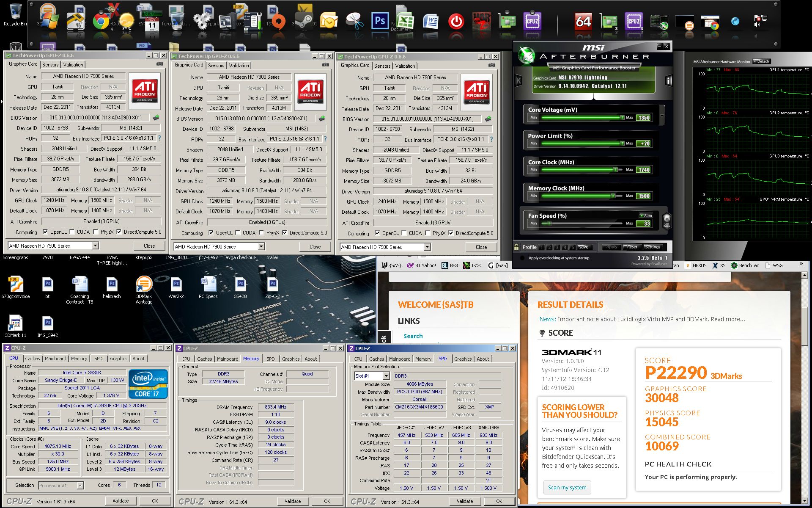Image resolution: width=812 pixels, height=508 pixels.
Task: Click camera screenshot icon in leftmost GPU-Z
Action: tap(159, 64)
